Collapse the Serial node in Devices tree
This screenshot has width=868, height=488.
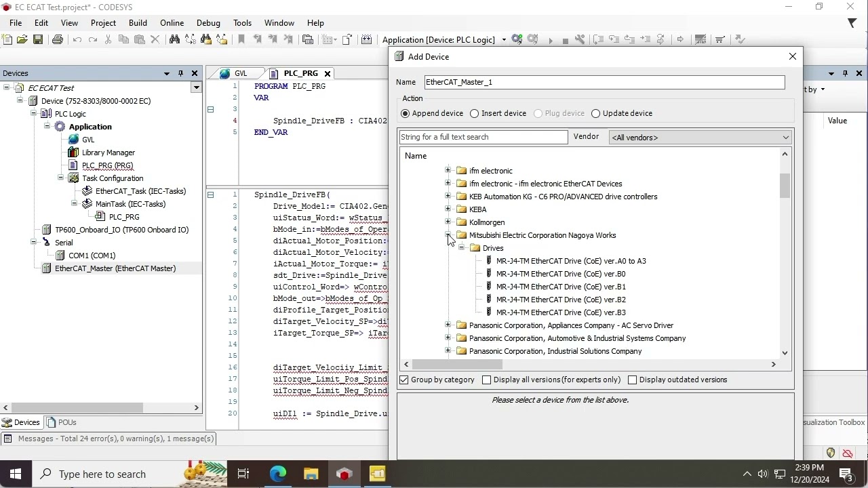coord(33,243)
